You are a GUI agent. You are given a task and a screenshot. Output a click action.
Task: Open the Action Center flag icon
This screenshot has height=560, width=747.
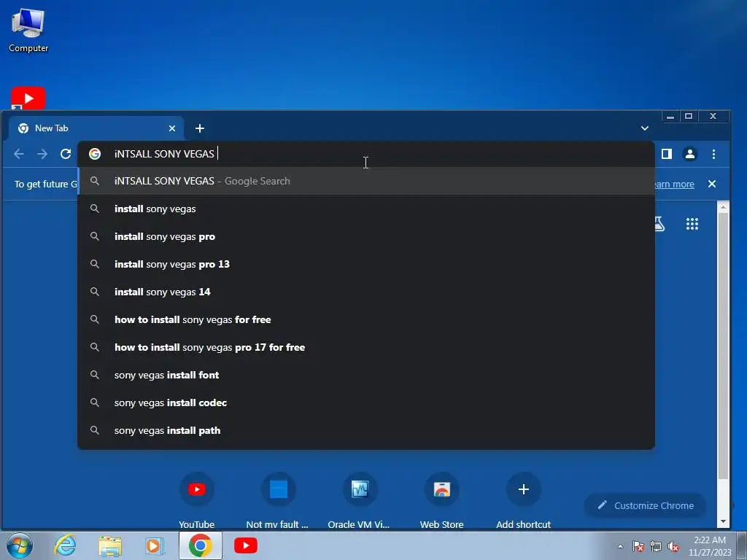click(x=638, y=546)
